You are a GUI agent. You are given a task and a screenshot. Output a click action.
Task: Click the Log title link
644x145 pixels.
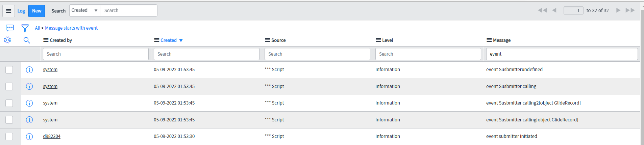[x=21, y=11]
